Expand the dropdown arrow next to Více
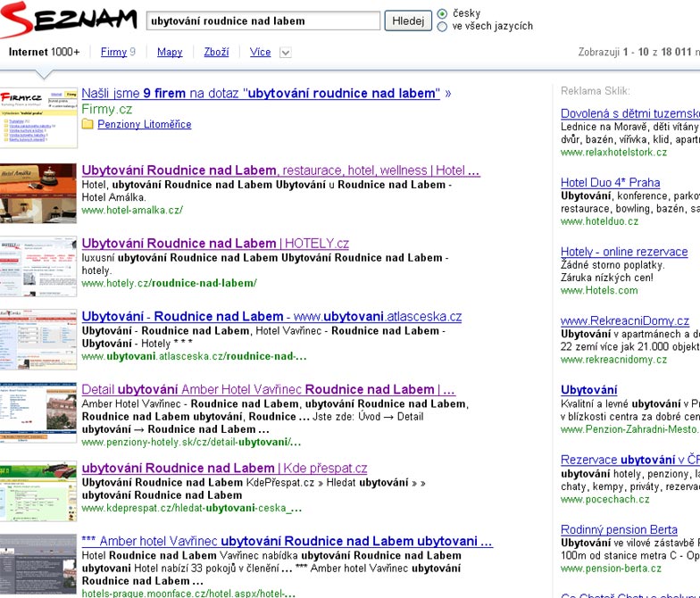The width and height of the screenshot is (700, 598). click(286, 53)
